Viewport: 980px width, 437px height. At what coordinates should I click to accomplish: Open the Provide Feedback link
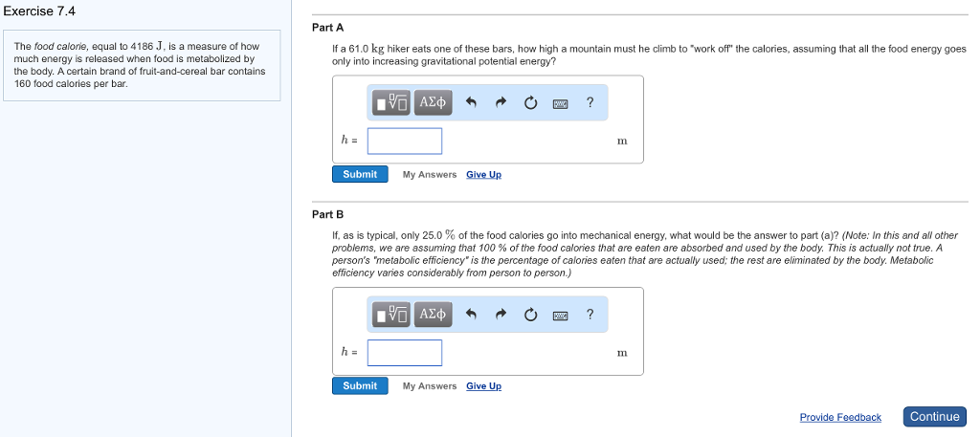(840, 418)
